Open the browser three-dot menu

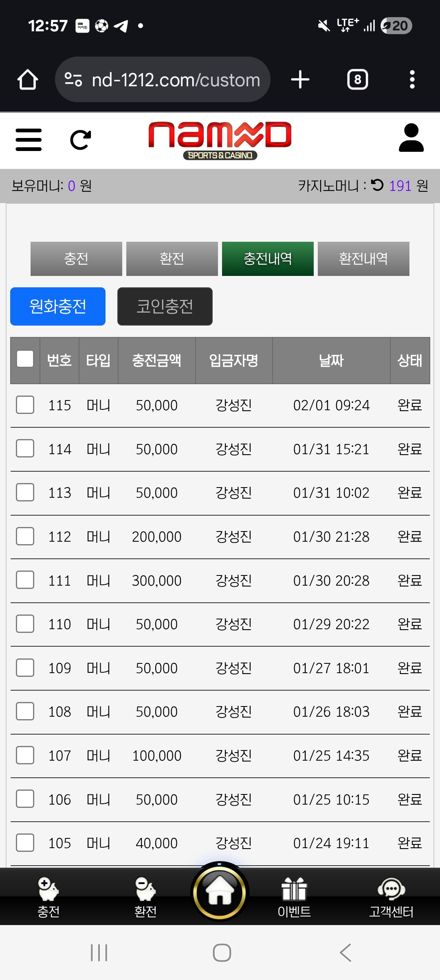point(412,80)
